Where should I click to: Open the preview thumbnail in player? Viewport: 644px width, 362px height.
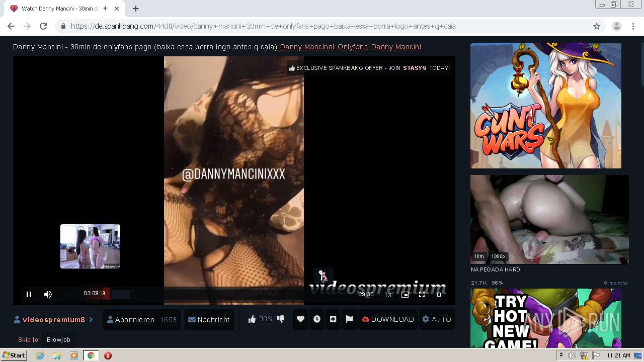(90, 246)
